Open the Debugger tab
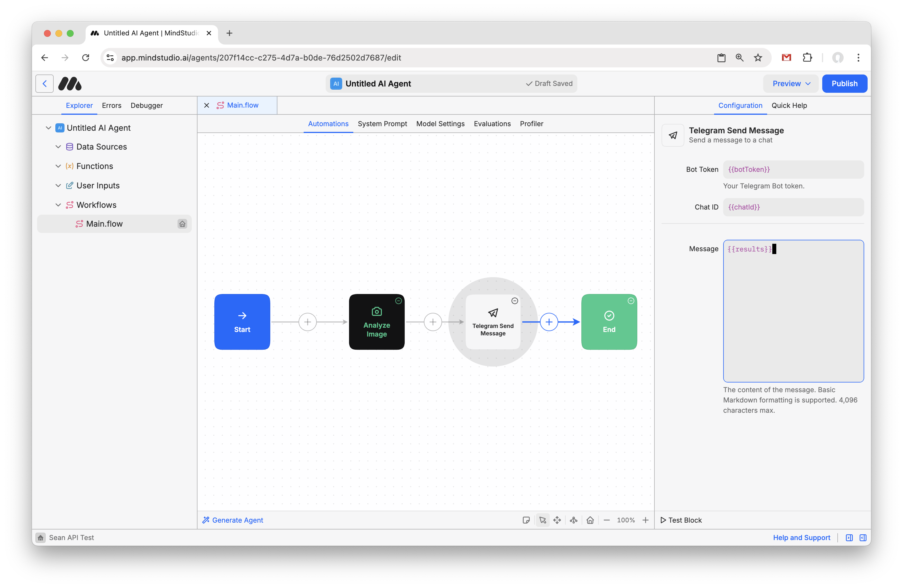The image size is (903, 588). pos(146,105)
